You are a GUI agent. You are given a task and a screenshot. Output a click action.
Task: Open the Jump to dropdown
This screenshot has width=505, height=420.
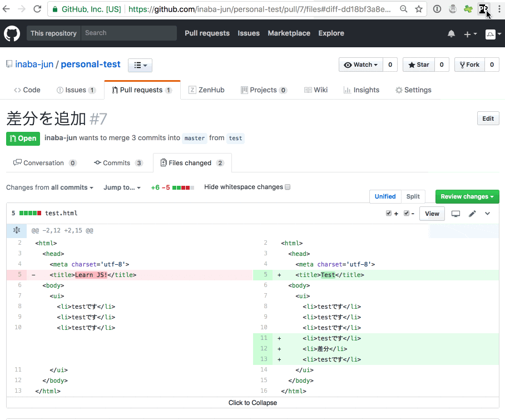[122, 187]
